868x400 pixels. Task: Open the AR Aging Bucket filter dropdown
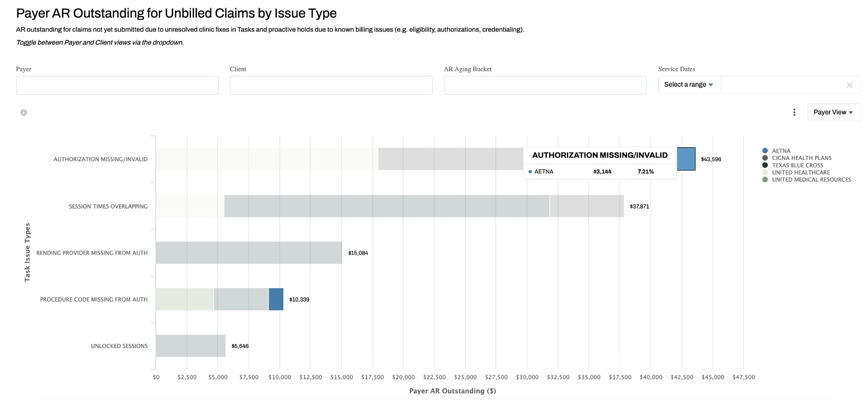pos(545,85)
